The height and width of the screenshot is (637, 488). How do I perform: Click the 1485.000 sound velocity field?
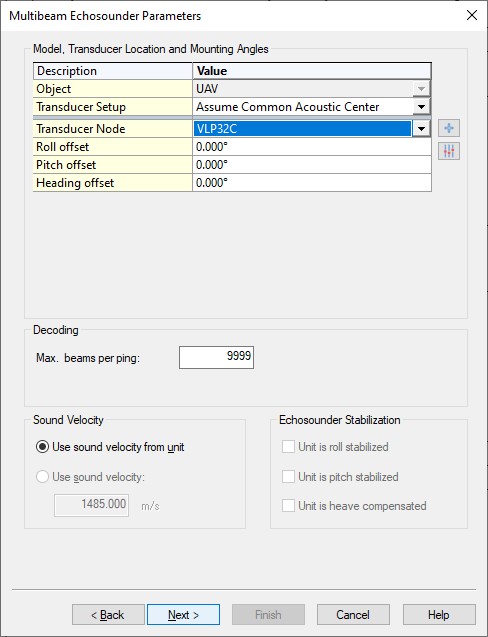91,505
